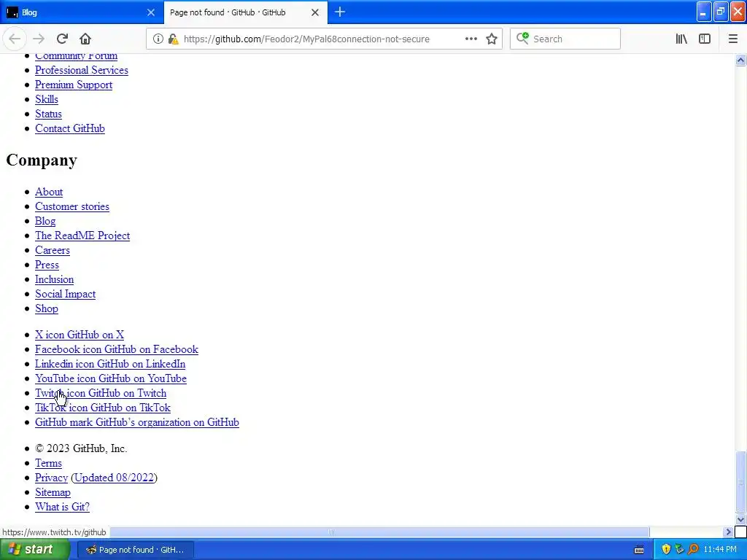Open GitHub's organization on GitHub link

[137, 422]
